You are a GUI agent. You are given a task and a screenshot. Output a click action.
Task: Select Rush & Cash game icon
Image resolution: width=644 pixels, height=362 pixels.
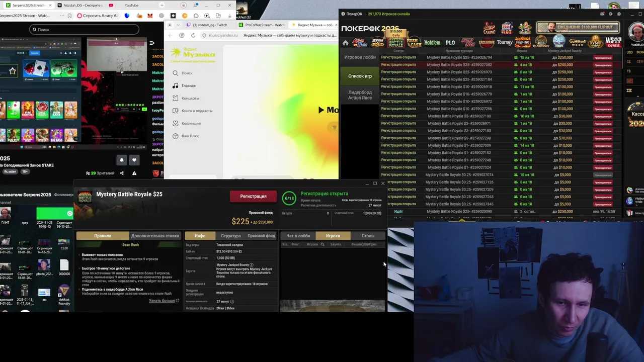click(414, 42)
